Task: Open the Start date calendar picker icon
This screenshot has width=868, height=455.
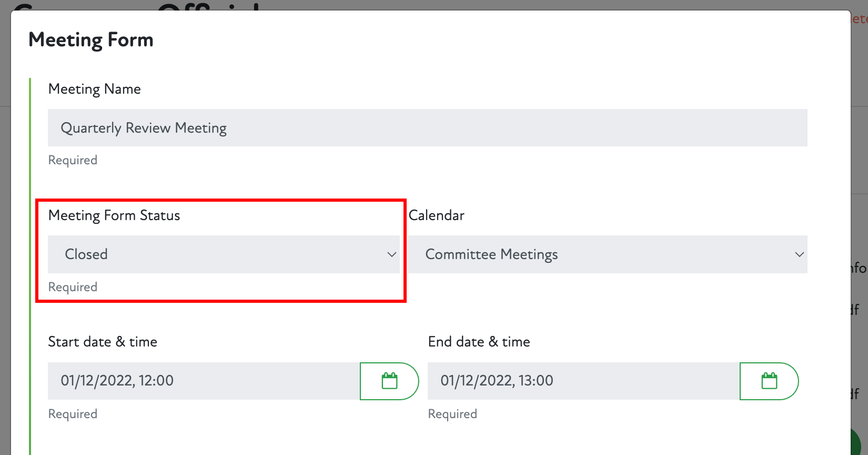Action: point(389,381)
